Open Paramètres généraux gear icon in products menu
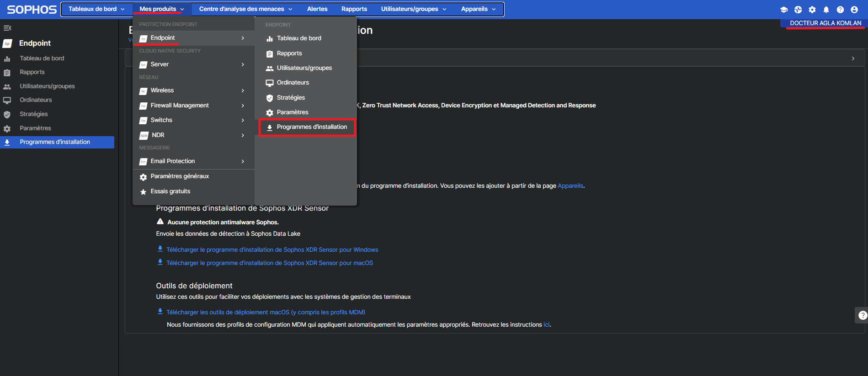This screenshot has height=376, width=868. 143,177
